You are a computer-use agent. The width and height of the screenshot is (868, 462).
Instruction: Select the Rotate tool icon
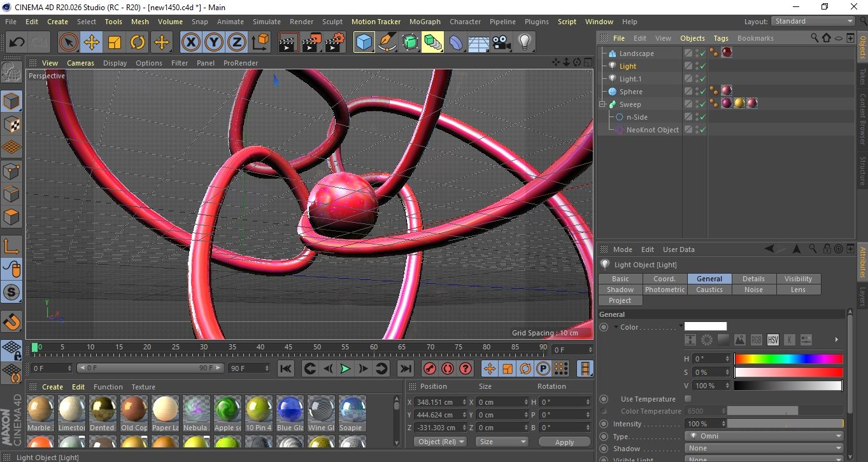(x=138, y=43)
